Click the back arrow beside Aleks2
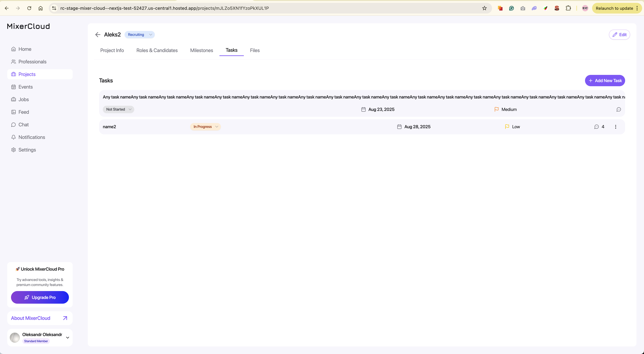 coord(98,34)
